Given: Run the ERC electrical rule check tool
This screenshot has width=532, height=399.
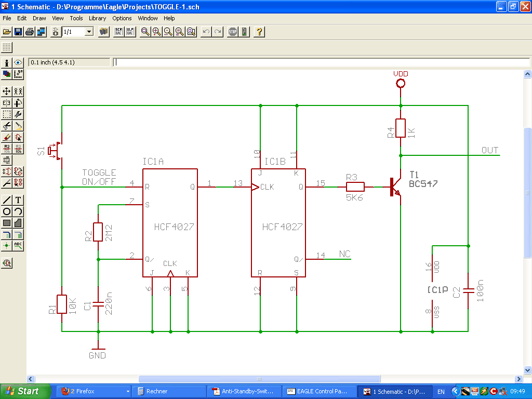Looking at the screenshot, I should coord(6,263).
